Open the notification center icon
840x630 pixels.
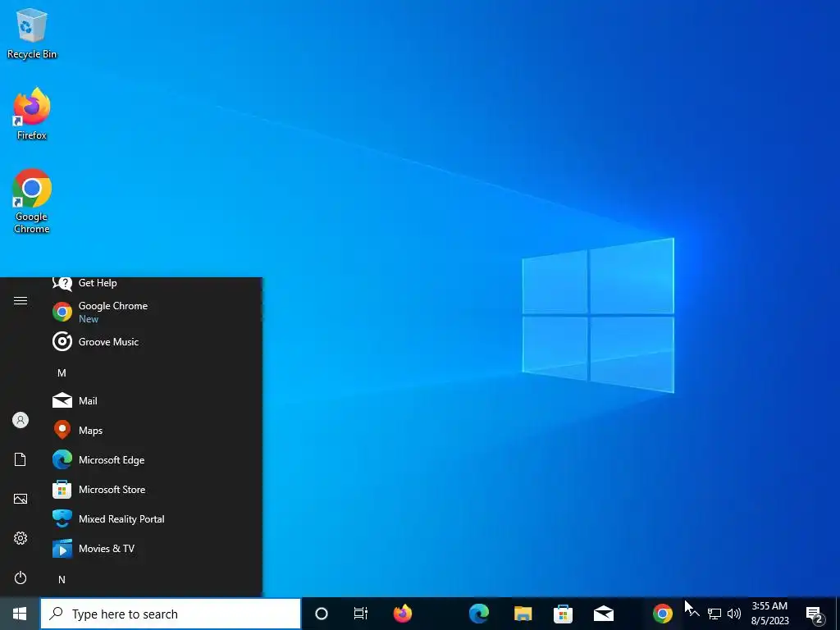pos(815,614)
